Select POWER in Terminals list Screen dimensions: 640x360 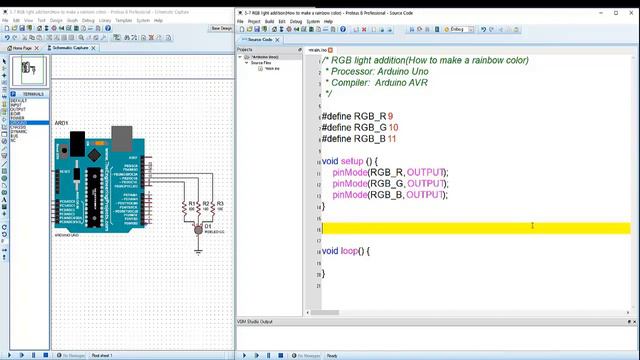(x=17, y=118)
